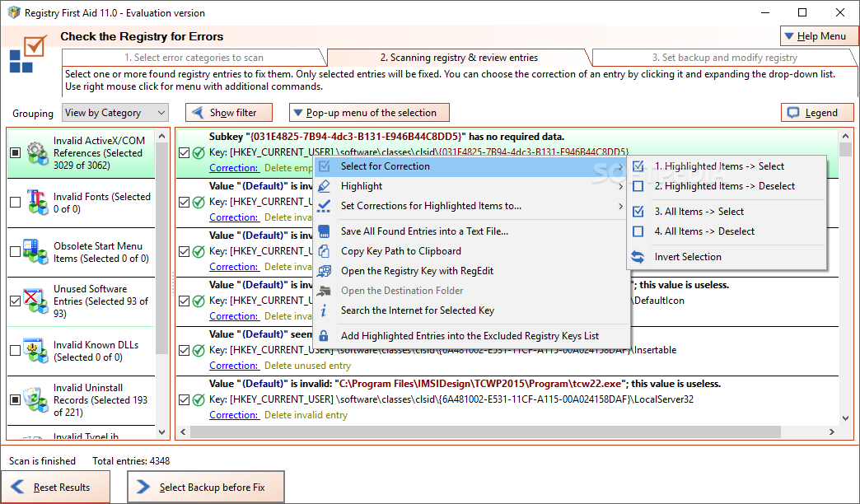This screenshot has width=860, height=504.
Task: Click the Highlight pencil icon in menu
Action: coord(325,186)
